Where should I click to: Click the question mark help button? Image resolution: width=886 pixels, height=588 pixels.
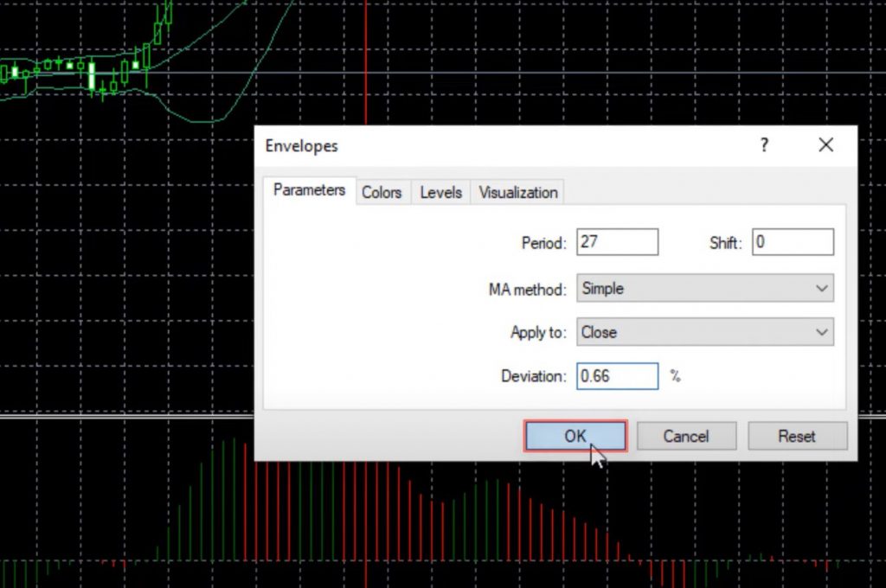point(764,145)
